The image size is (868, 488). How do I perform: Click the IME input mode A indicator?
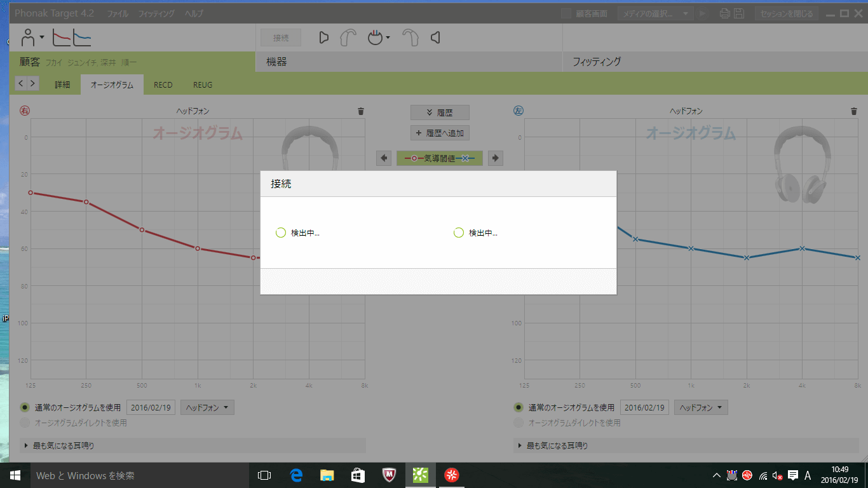click(x=808, y=475)
